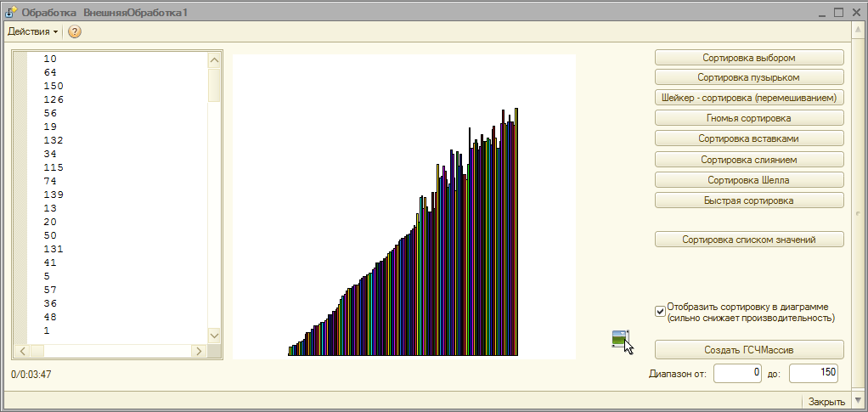Click the list scroll down arrow
This screenshot has width=868, height=412.
tap(214, 335)
